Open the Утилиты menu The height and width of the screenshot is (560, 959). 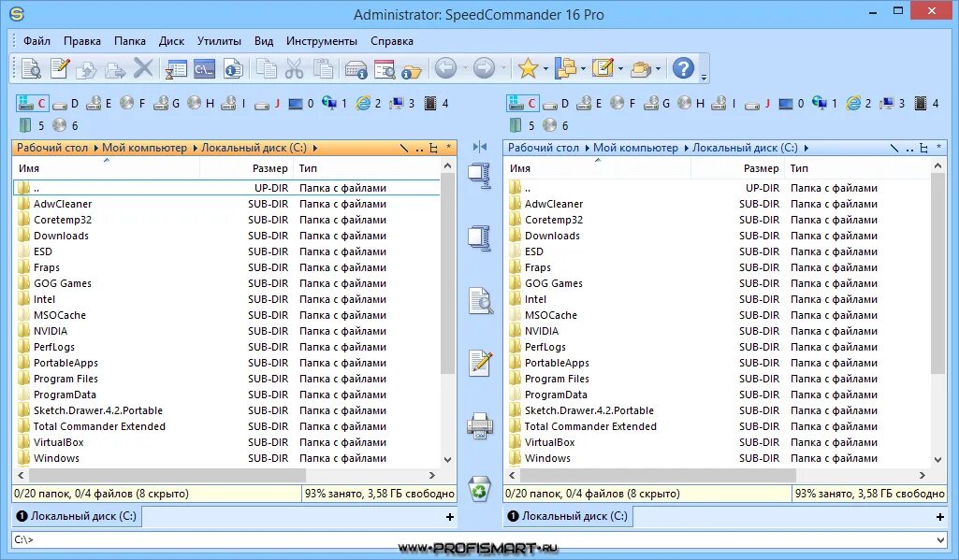pos(219,41)
